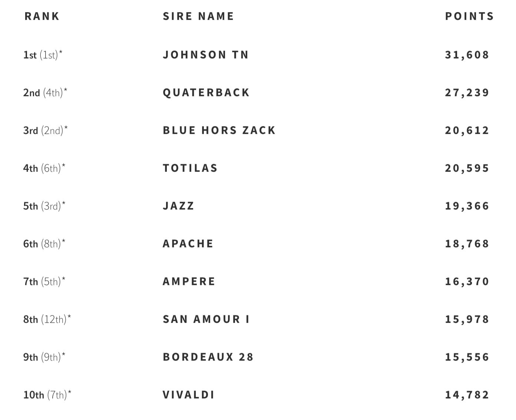
Task: Click the APACHE sire name
Action: click(x=188, y=244)
